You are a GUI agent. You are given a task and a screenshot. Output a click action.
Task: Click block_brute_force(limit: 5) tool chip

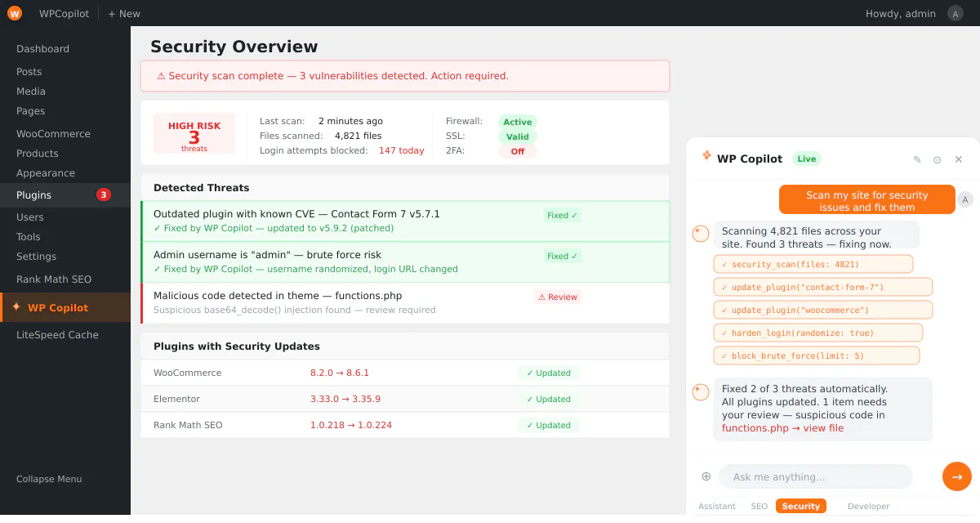(x=817, y=355)
